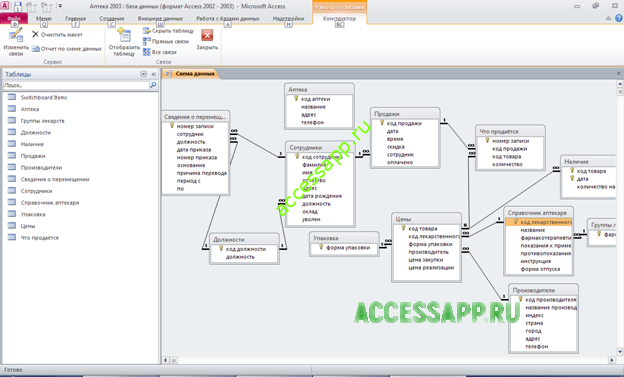Click the Аптека table title in diagram
The width and height of the screenshot is (624, 377).
[x=320, y=89]
